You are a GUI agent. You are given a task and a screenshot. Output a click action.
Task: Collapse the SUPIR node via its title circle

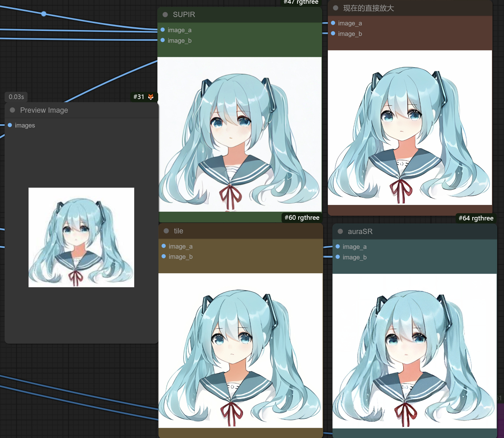point(165,14)
